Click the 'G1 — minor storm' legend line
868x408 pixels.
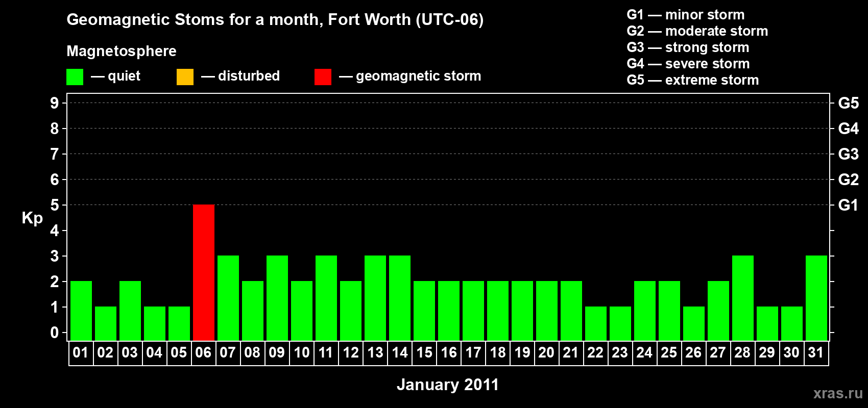(x=686, y=15)
